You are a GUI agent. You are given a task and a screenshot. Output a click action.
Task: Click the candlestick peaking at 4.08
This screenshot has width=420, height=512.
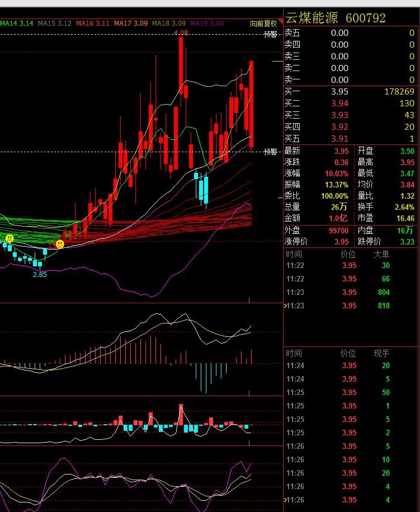(x=181, y=65)
